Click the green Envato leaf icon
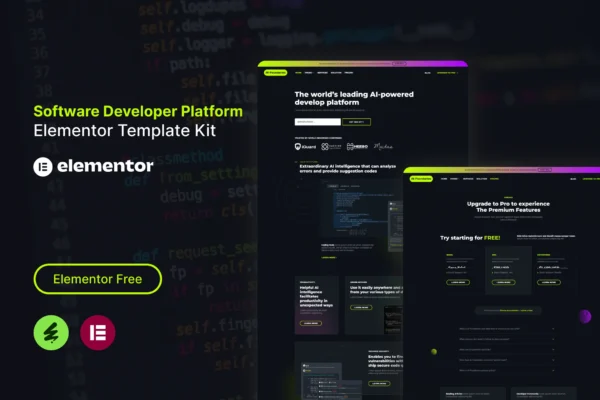 [x=51, y=332]
